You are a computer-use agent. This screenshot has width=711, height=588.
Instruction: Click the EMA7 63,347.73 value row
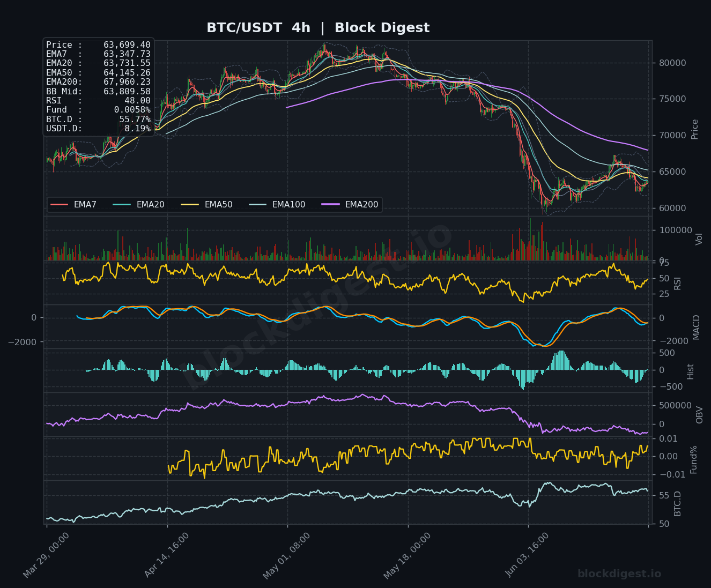pos(98,54)
